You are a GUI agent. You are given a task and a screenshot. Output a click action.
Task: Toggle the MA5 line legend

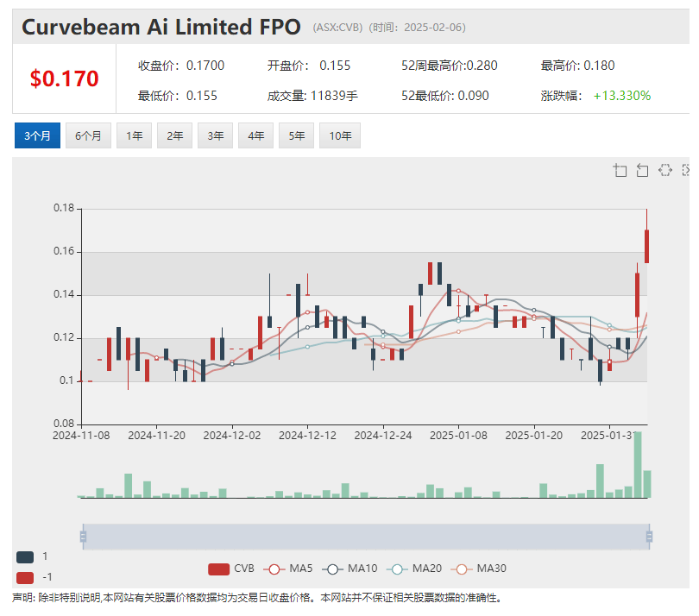click(x=288, y=569)
